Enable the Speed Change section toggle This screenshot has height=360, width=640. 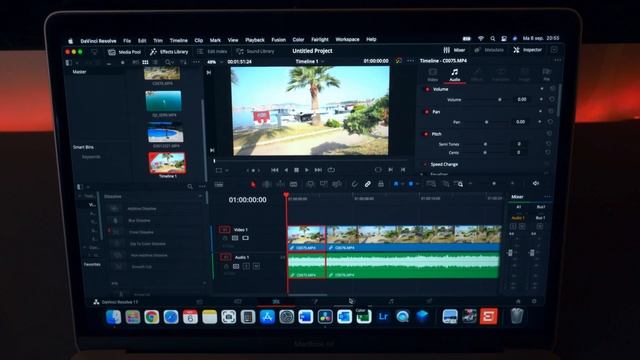(x=424, y=164)
